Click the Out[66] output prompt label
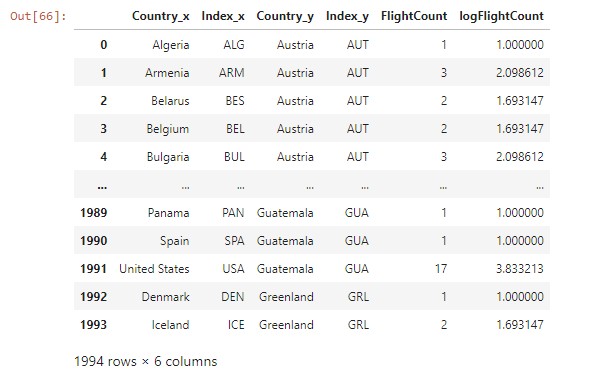The width and height of the screenshot is (596, 377). 38,16
